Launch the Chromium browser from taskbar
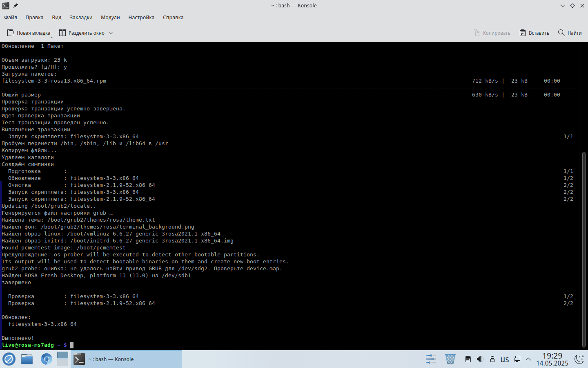588x368 pixels. coord(46,359)
